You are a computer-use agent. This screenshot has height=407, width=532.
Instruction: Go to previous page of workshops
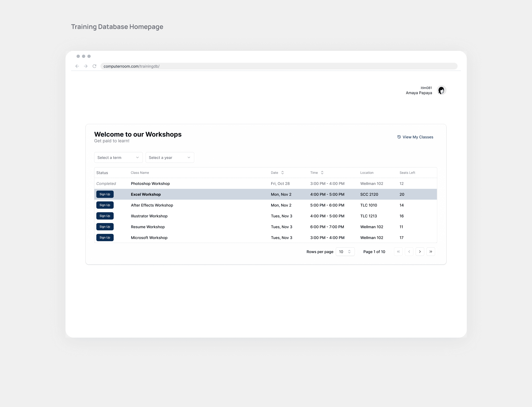click(409, 252)
